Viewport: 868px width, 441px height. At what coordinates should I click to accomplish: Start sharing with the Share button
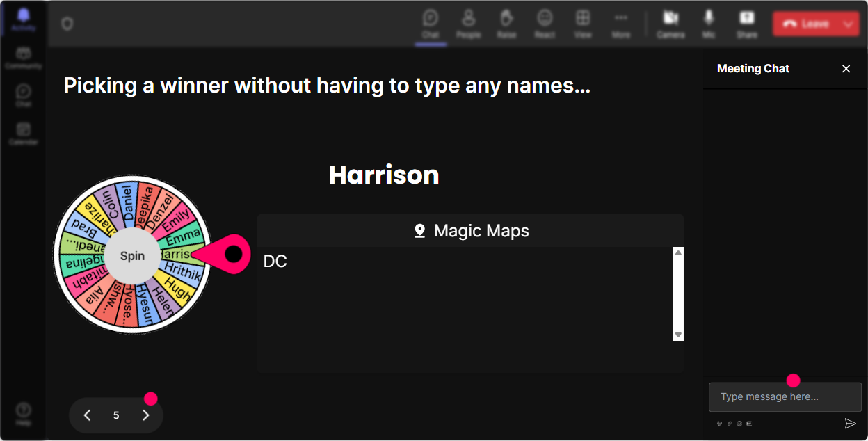coord(747,24)
